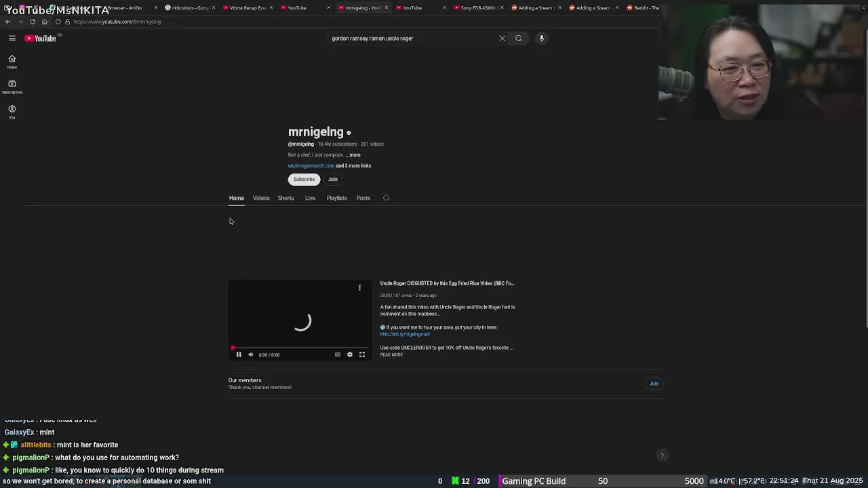Expand description with READ MORE
The width and height of the screenshot is (868, 488).
click(x=391, y=355)
